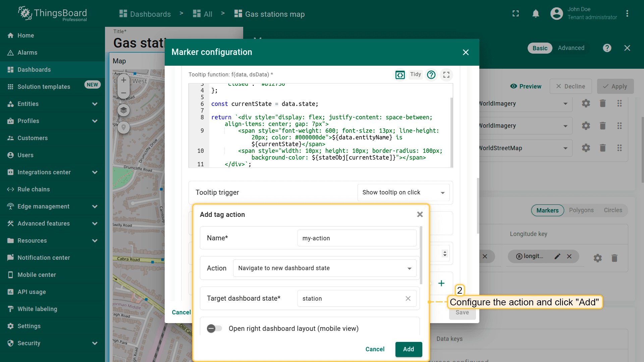
Task: Click plus icon to add tag action
Action: [x=441, y=283]
